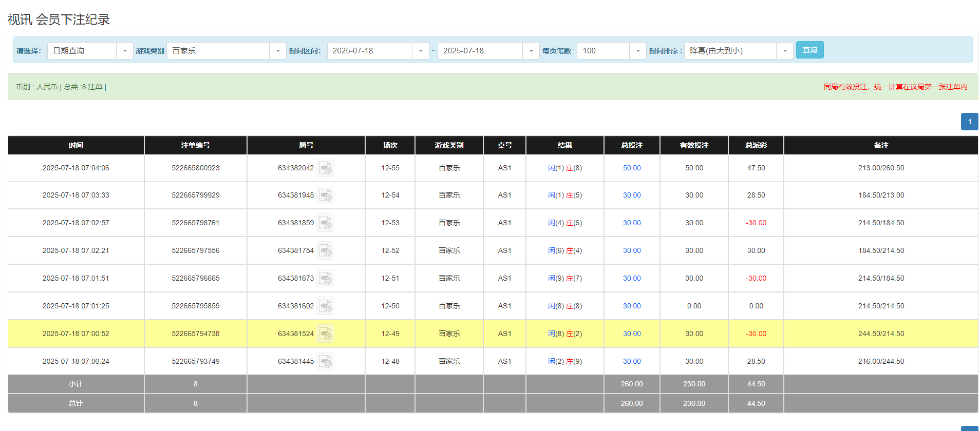Open replay icon for round 634381445

pos(325,362)
